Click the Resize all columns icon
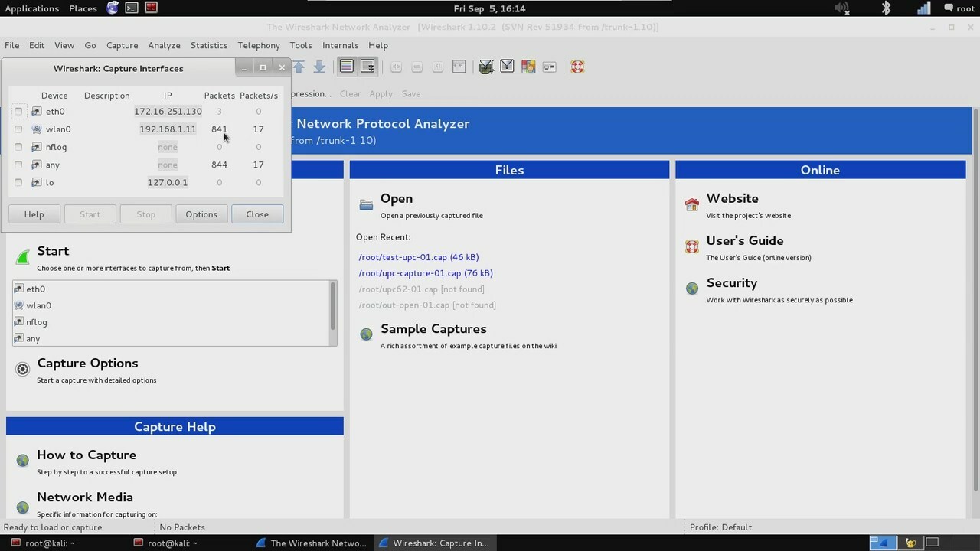This screenshot has height=551, width=980. (459, 67)
